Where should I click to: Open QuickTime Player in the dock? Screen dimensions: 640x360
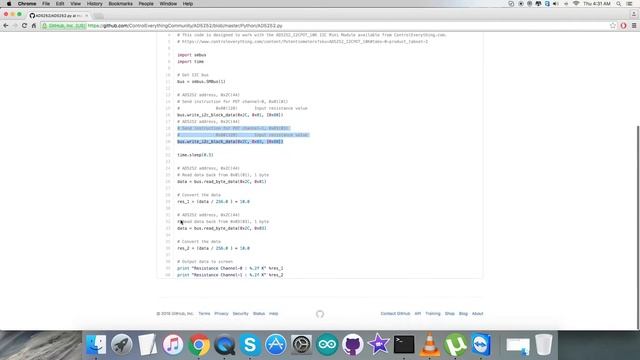pos(224,344)
